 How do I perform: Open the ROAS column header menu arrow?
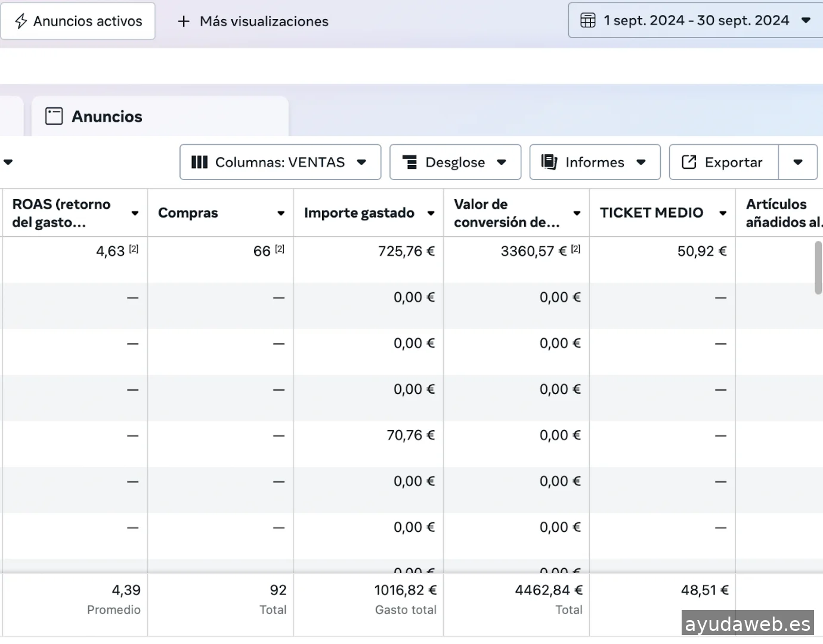coord(135,213)
